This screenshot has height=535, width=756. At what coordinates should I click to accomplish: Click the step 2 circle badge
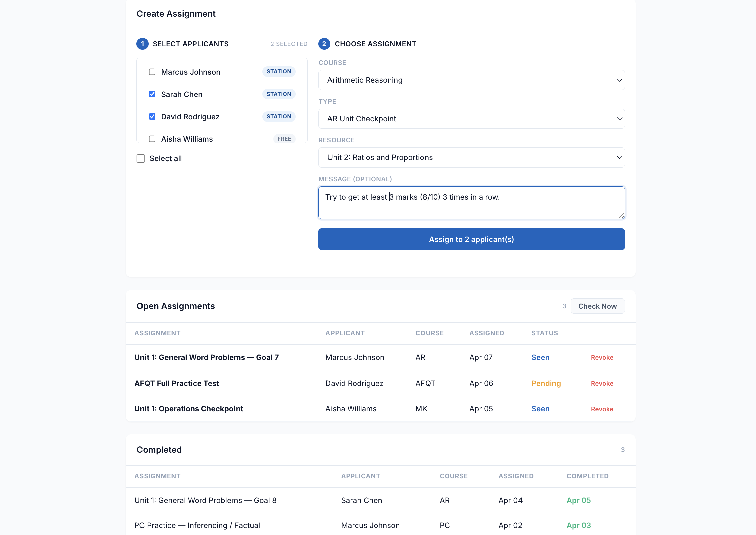pos(324,44)
